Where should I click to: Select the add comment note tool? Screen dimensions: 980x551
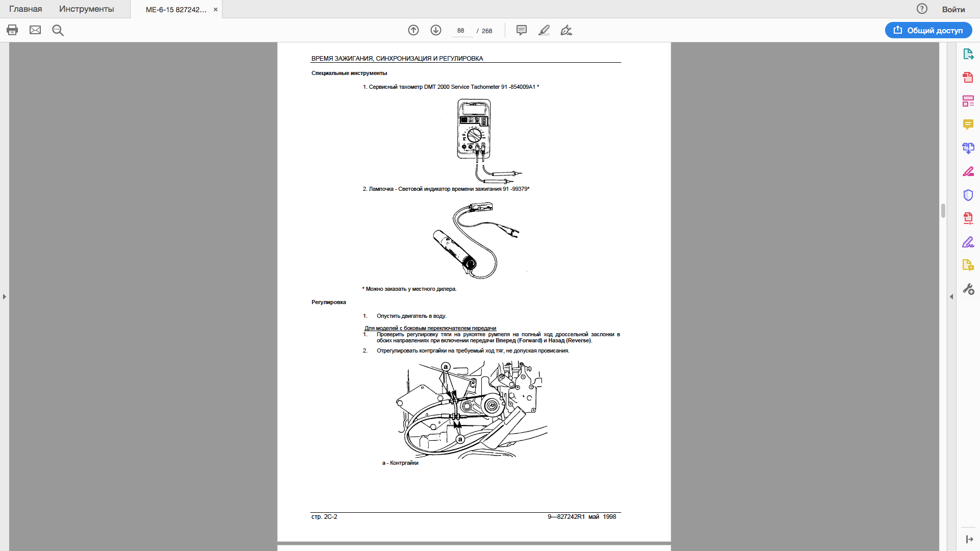[x=521, y=30]
